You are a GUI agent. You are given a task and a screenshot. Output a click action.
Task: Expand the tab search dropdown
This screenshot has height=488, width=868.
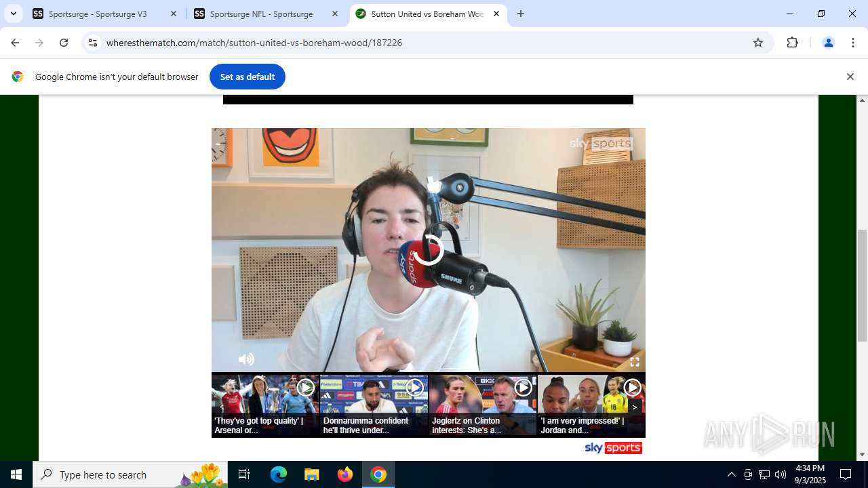click(x=14, y=14)
